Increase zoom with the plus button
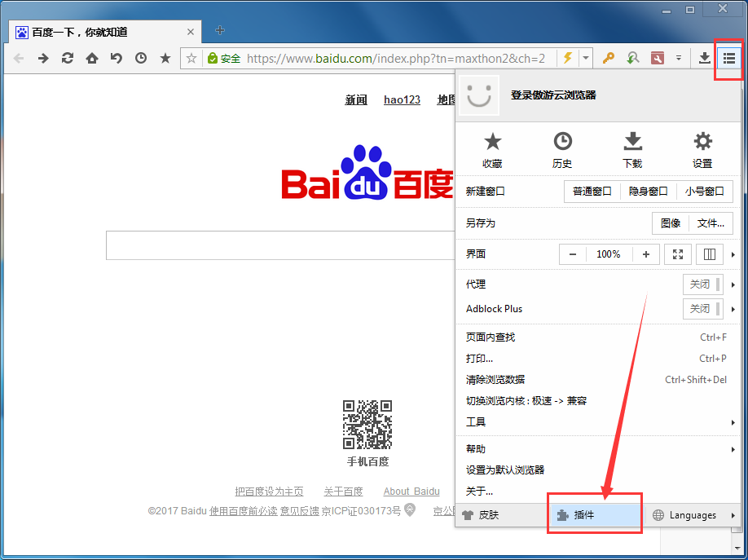 [x=646, y=254]
